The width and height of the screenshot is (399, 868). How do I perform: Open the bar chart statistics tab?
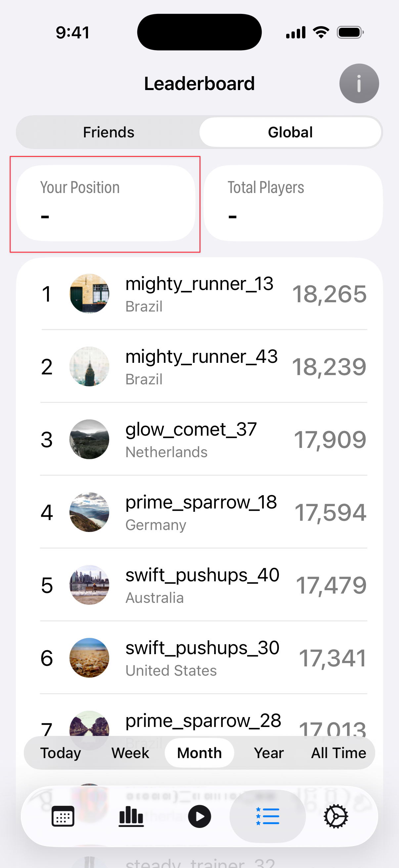coord(131,816)
